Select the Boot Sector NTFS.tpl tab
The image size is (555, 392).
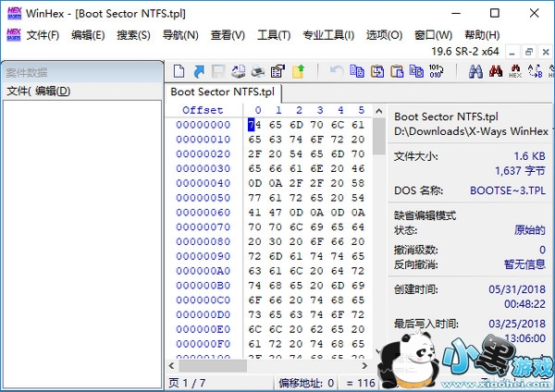223,92
